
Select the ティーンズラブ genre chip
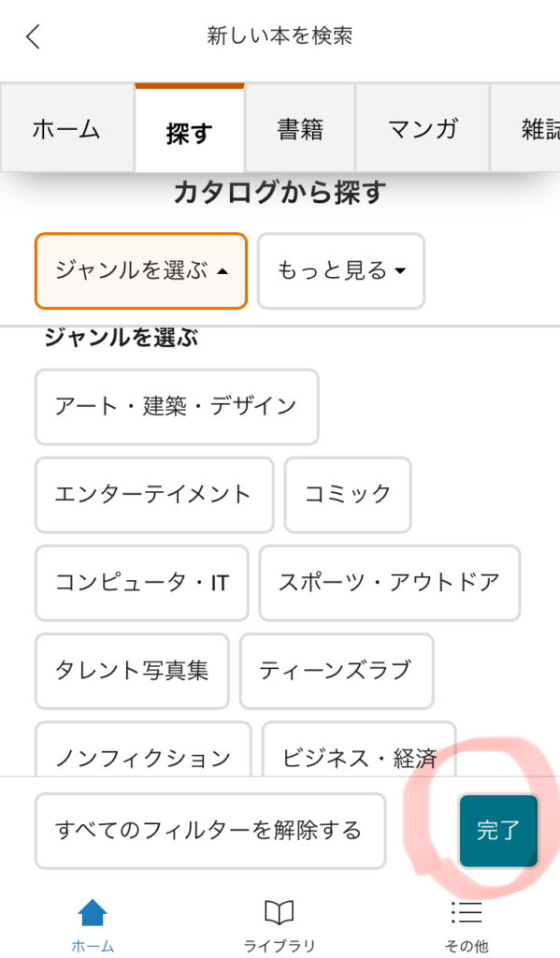coord(337,670)
